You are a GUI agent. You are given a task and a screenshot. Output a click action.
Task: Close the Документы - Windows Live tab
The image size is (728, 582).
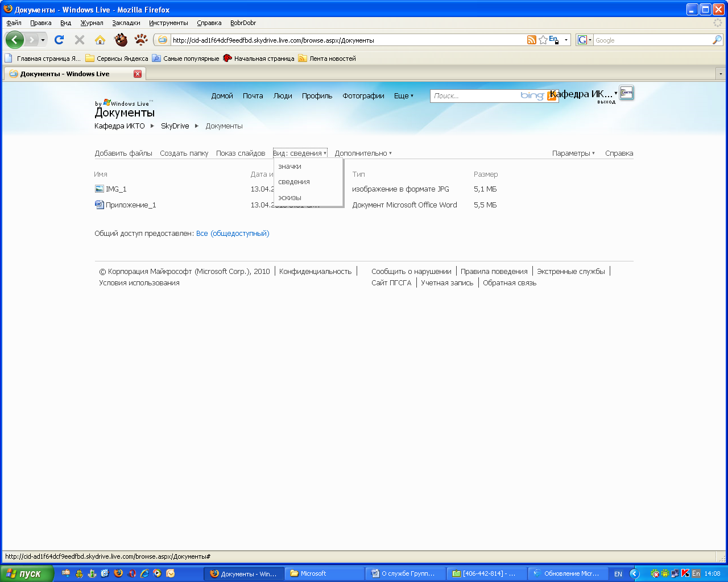pyautogui.click(x=138, y=74)
